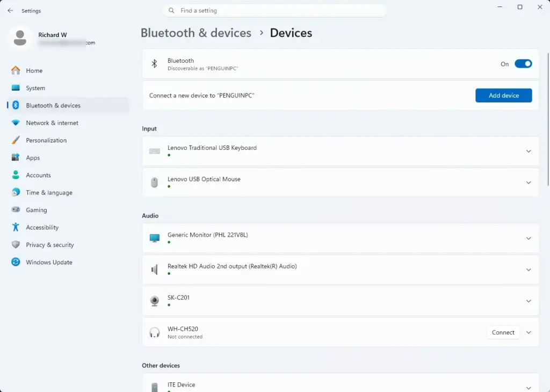Click the back arrow in Settings
550x392 pixels.
[x=10, y=11]
